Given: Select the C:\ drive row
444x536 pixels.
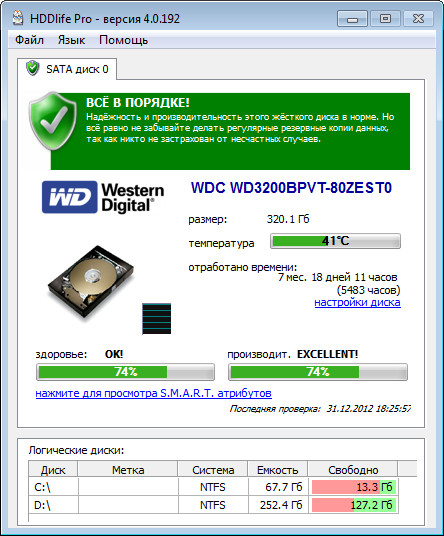Looking at the screenshot, I should click(214, 487).
